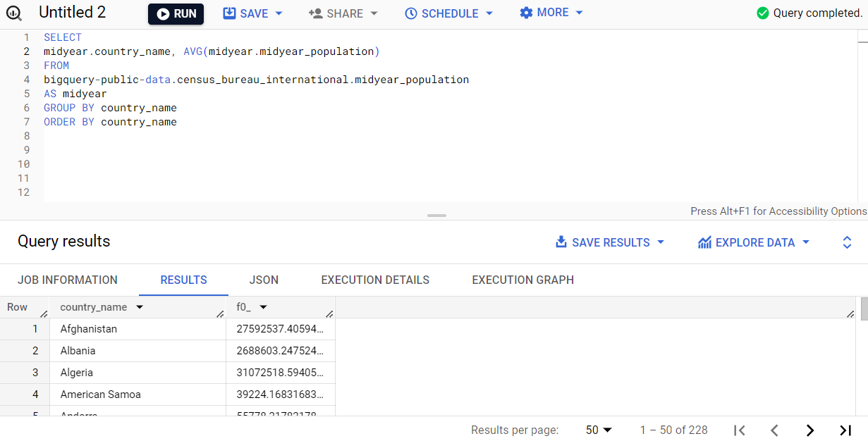868x441 pixels.
Task: Open the SHARE dropdown menu
Action: pos(343,13)
